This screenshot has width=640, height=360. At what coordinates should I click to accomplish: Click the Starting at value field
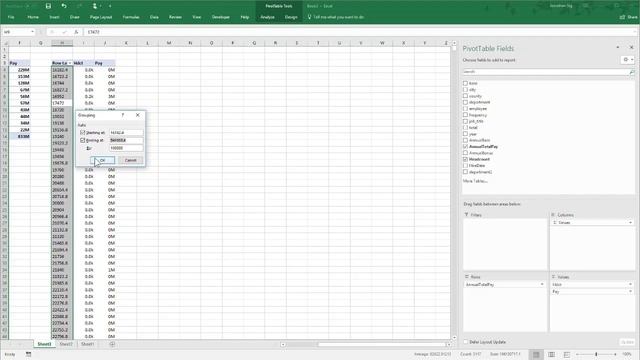coord(126,133)
